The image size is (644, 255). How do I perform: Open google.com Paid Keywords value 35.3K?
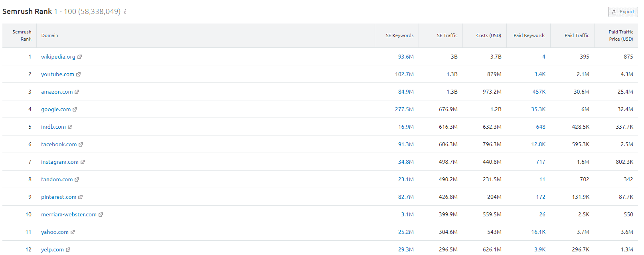pyautogui.click(x=538, y=109)
